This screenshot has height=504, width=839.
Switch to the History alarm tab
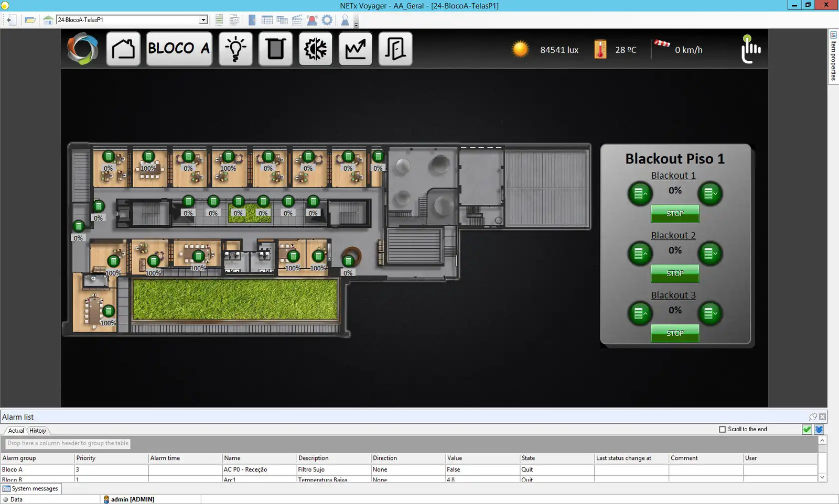pos(37,431)
